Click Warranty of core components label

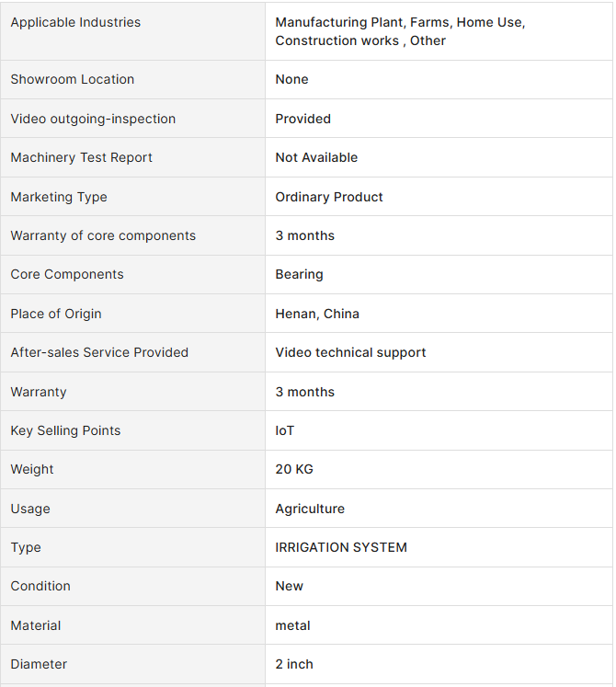103,235
